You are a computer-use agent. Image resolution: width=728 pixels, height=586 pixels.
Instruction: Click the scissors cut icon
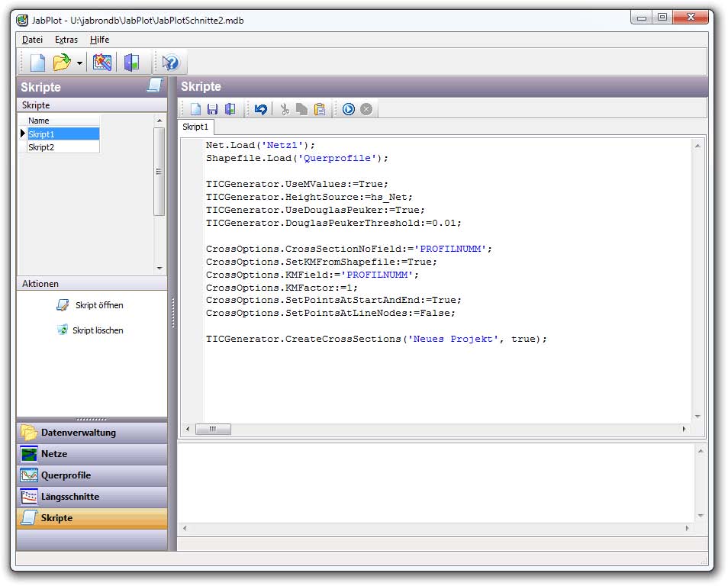click(285, 109)
